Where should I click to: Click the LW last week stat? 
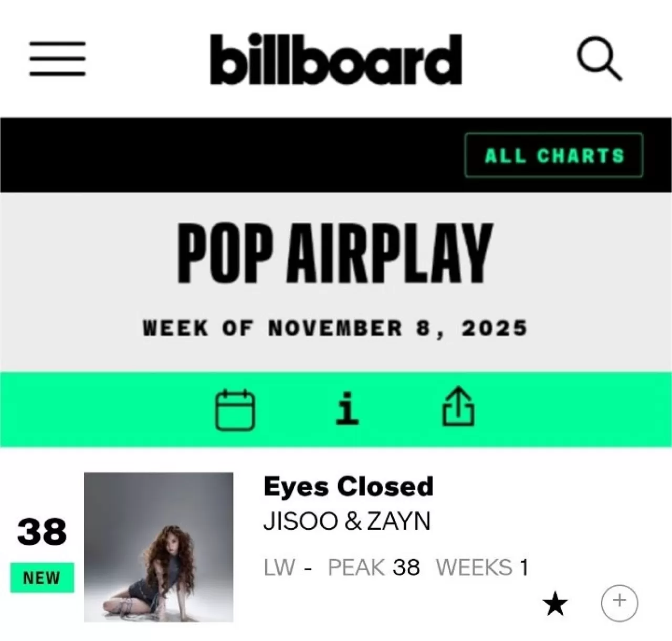(x=289, y=568)
